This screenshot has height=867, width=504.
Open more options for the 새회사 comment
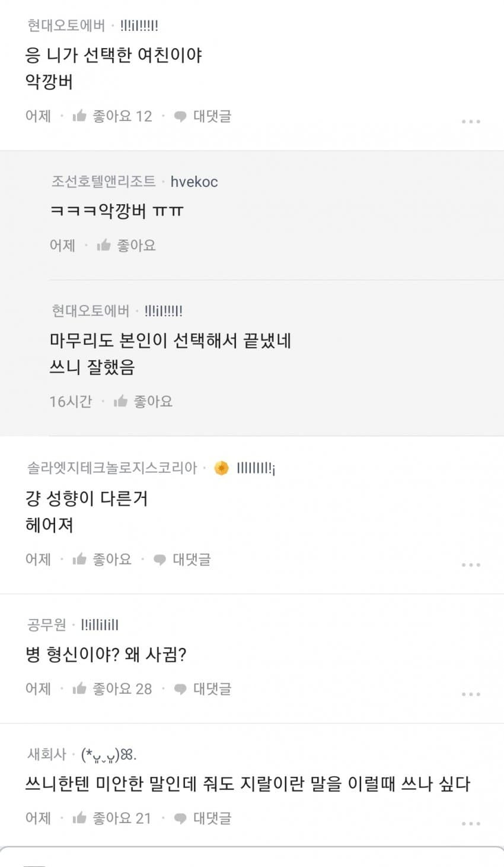pos(471,823)
